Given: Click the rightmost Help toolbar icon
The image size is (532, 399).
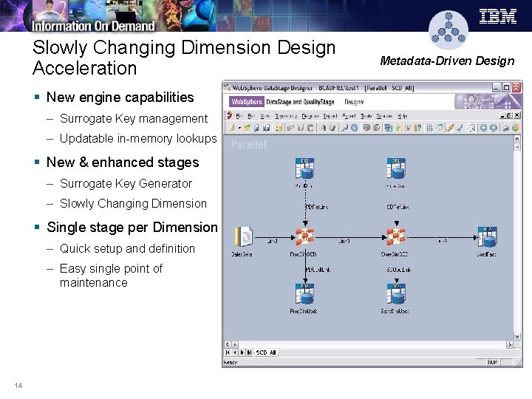Looking at the screenshot, I should tap(516, 128).
